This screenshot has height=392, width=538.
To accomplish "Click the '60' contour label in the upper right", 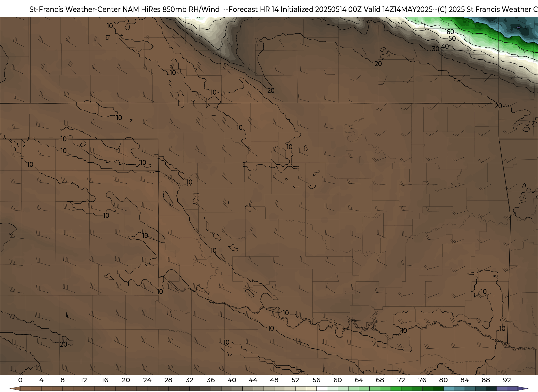I will point(450,32).
